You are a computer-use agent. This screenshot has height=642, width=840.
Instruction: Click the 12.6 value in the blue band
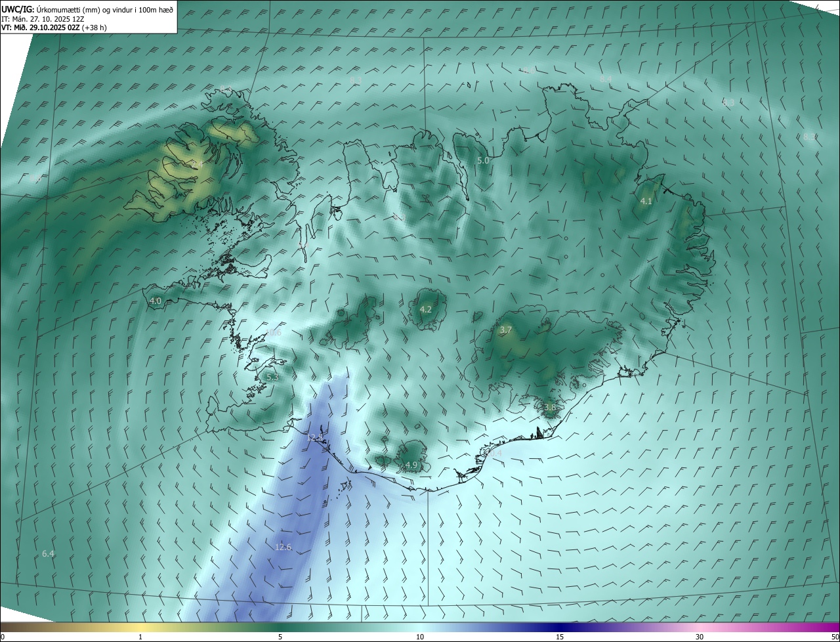[283, 547]
